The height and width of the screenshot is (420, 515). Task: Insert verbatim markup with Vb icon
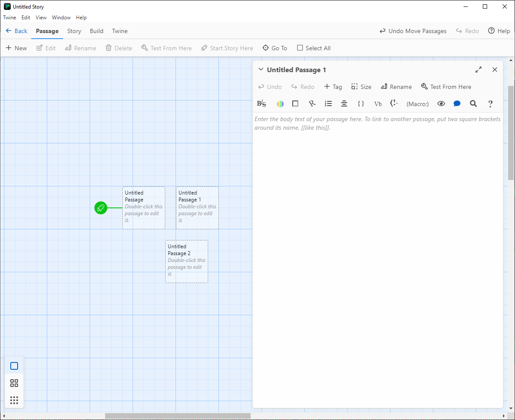[378, 103]
